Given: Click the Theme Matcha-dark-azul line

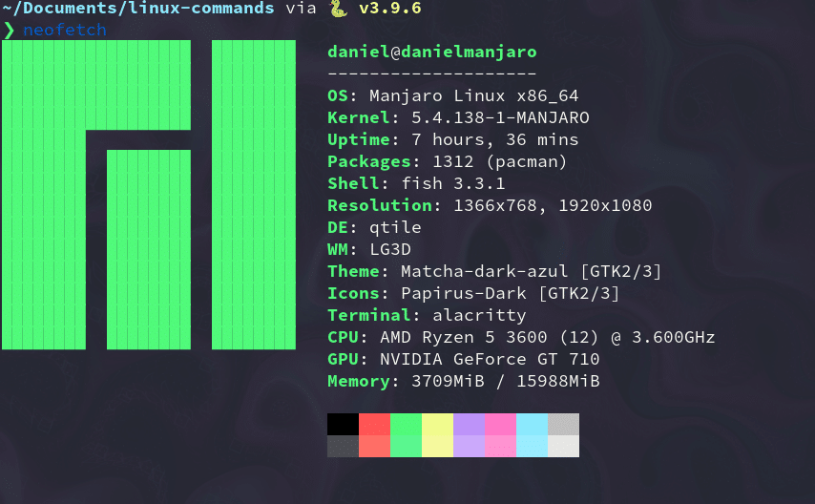Looking at the screenshot, I should coord(494,271).
